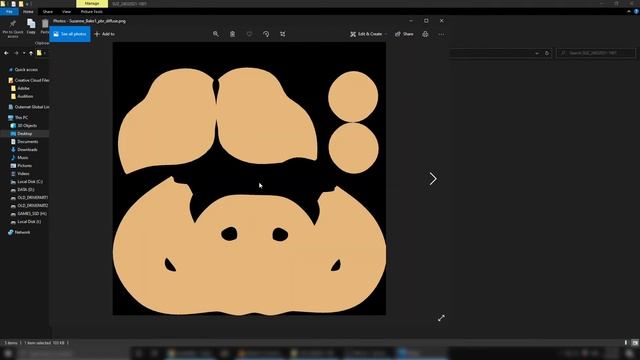Go to next photo arrow

click(433, 178)
